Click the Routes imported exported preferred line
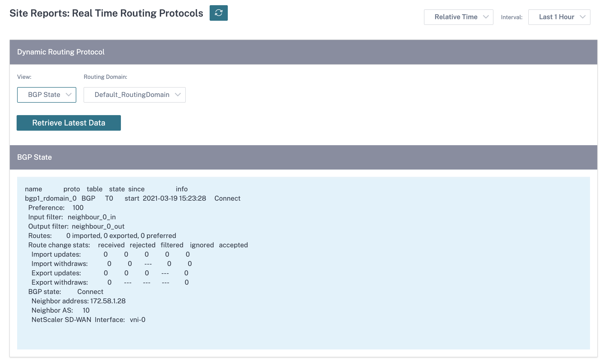Screen dimensions: 604x364 pos(102,236)
